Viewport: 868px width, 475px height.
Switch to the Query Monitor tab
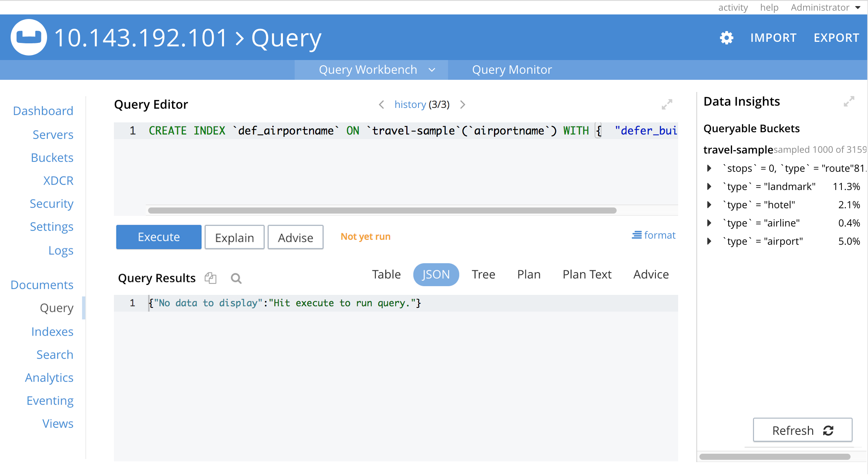pyautogui.click(x=511, y=70)
